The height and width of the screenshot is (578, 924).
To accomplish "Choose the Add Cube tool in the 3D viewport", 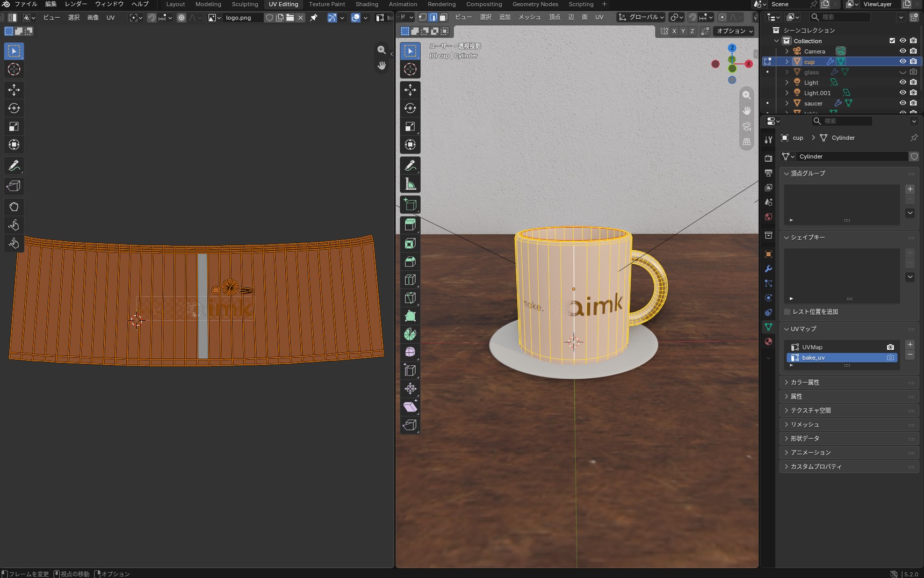I will 410,205.
